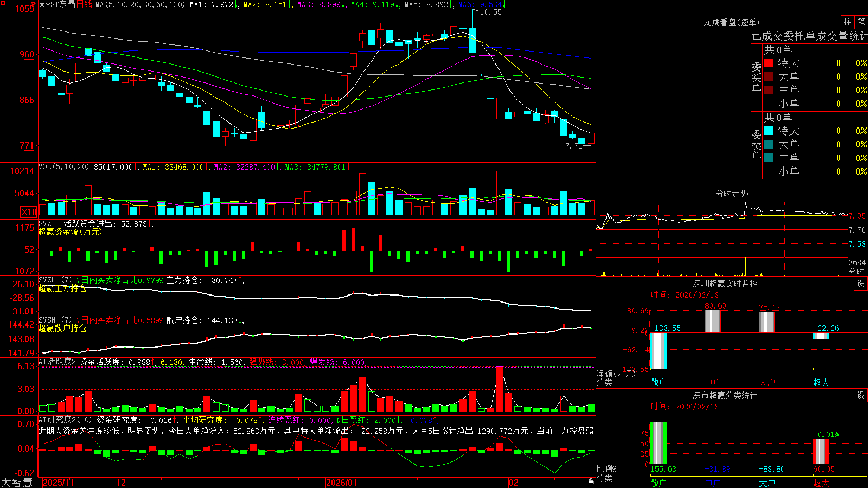Viewport: 868px width, 488px height.
Task: Open 设 settings for 深市超赢分类统计
Action: coord(861,395)
